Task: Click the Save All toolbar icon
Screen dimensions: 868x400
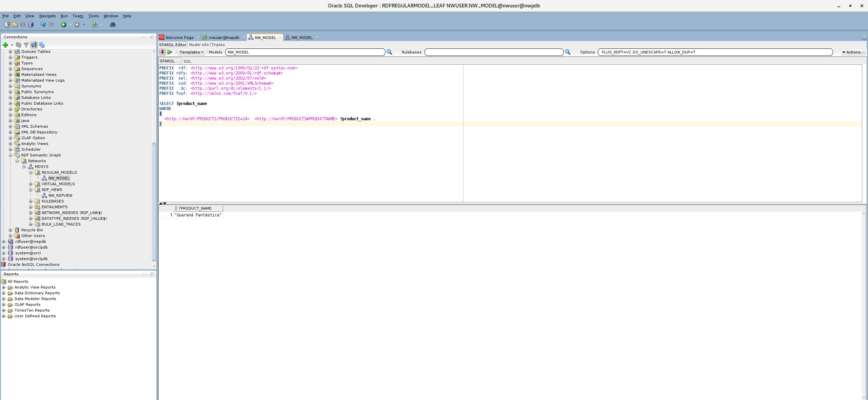Action: point(31,24)
